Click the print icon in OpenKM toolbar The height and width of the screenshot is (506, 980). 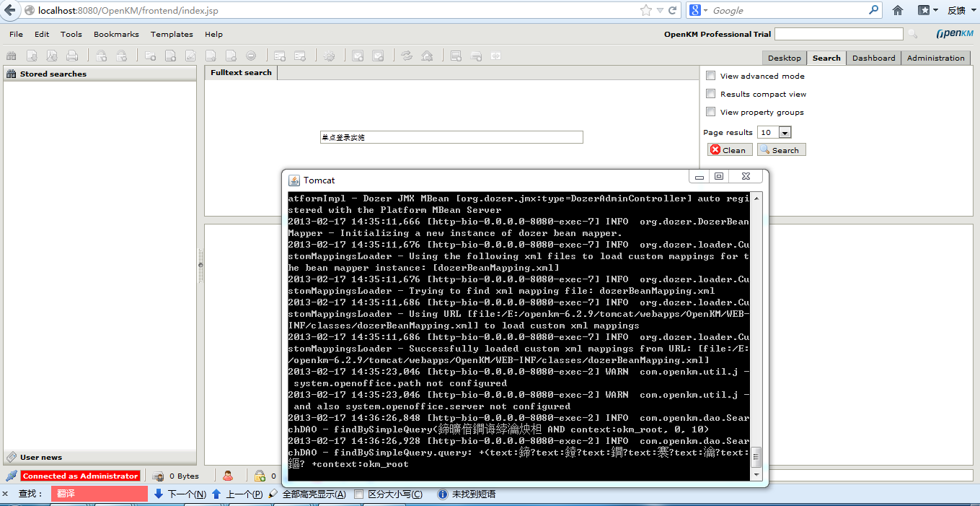point(72,56)
